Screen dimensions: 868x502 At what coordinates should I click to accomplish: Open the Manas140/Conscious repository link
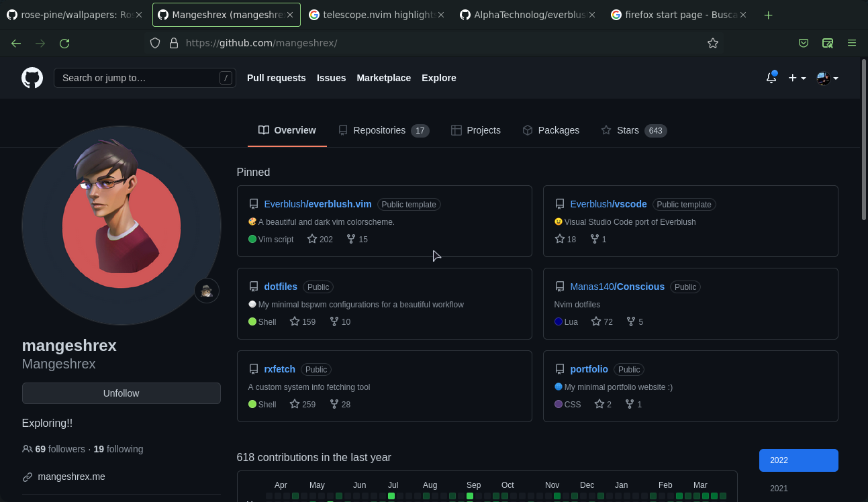pyautogui.click(x=618, y=287)
